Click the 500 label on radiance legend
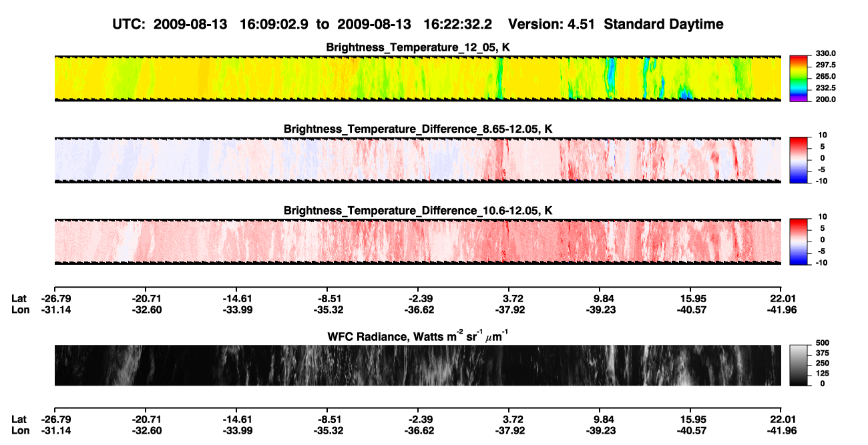Screen dimensions: 868x445 [x=821, y=342]
